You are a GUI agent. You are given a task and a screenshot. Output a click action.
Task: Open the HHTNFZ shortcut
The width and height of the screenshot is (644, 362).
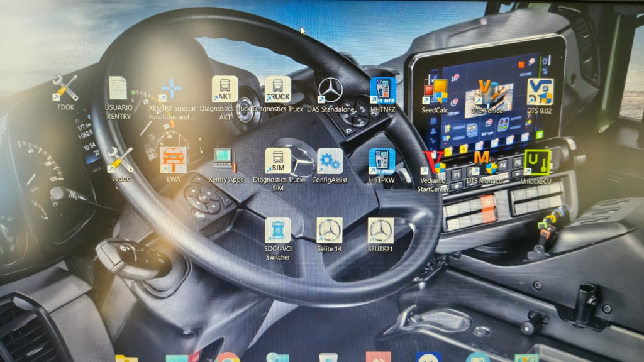pos(382,91)
